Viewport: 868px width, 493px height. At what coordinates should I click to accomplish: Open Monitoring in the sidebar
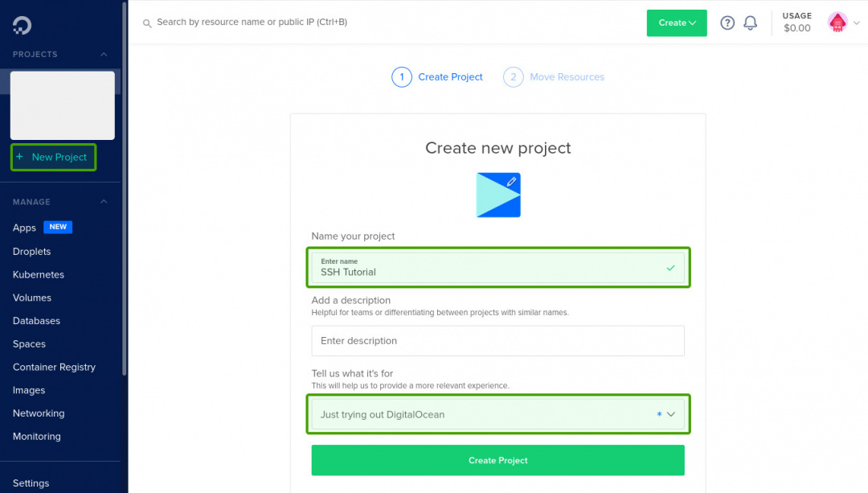[x=36, y=437]
